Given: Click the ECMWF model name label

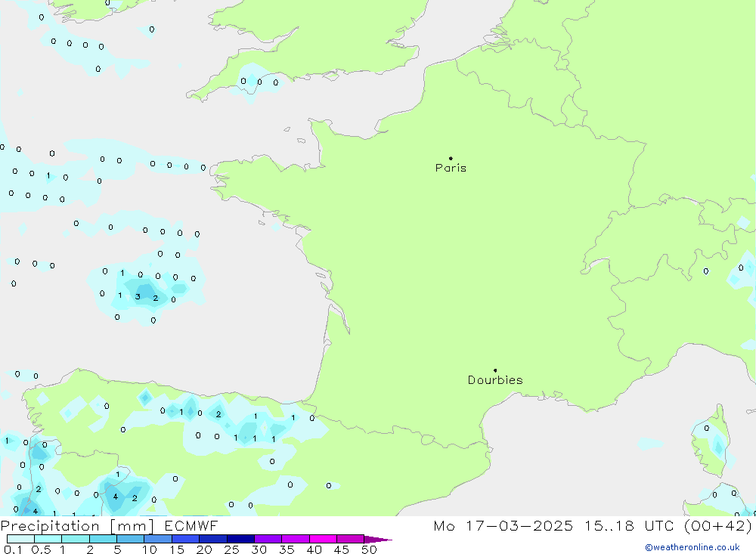Looking at the screenshot, I should (191, 526).
